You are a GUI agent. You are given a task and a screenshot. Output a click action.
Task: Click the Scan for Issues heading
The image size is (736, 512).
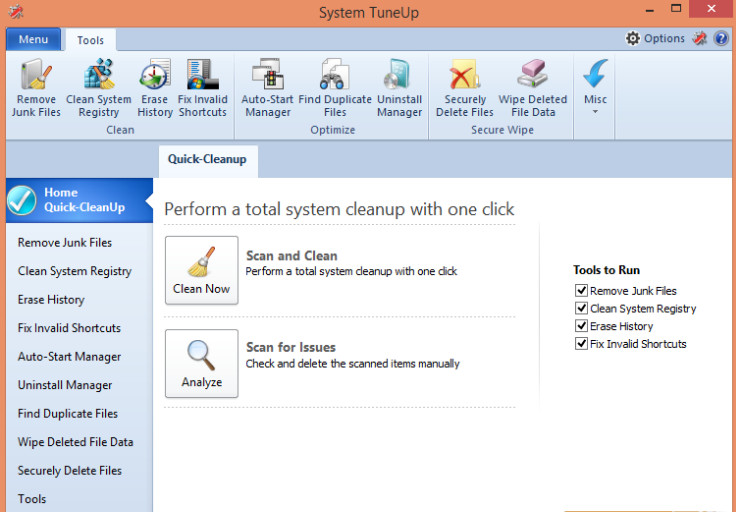click(x=291, y=347)
